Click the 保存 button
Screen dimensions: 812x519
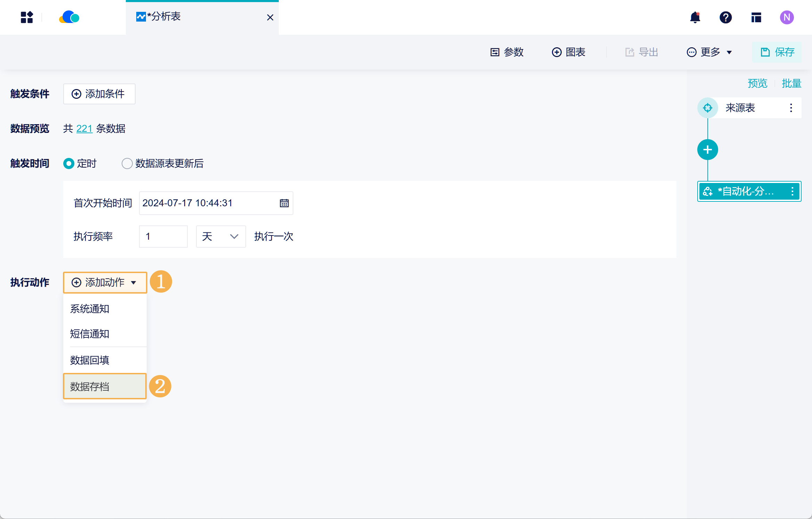click(777, 52)
